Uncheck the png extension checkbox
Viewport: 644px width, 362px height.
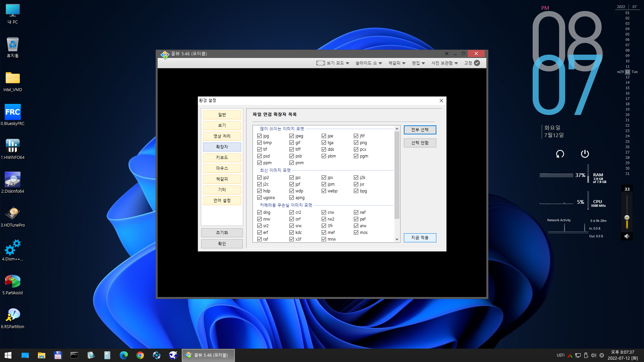tap(356, 143)
